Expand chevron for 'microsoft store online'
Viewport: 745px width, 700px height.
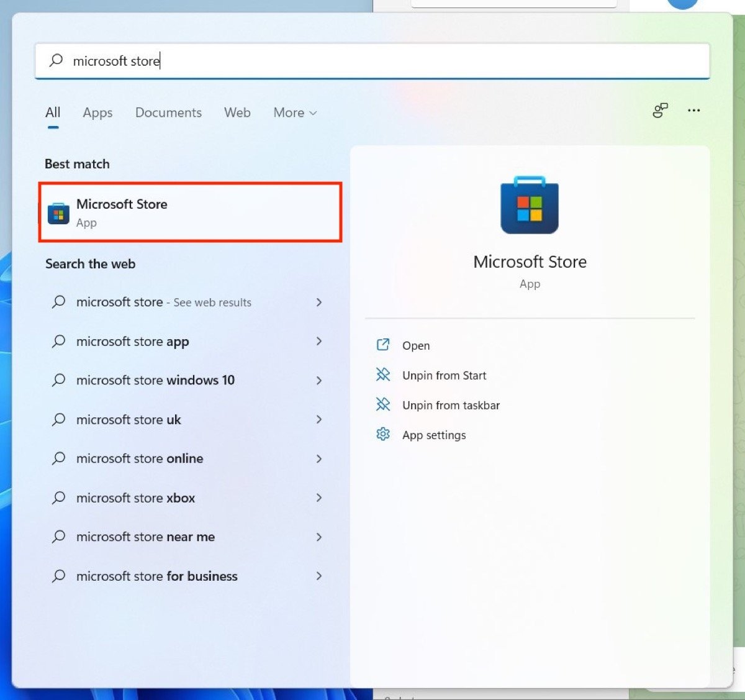coord(319,458)
